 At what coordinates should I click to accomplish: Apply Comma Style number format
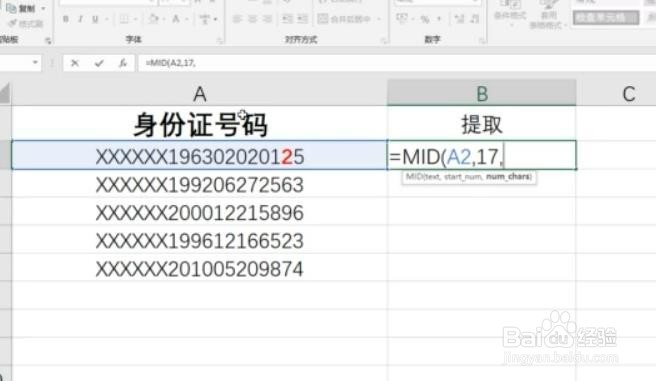click(x=439, y=19)
